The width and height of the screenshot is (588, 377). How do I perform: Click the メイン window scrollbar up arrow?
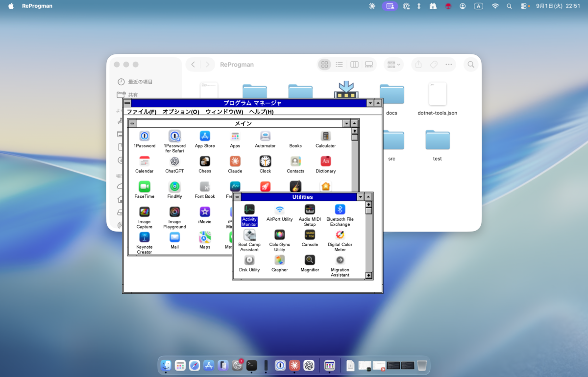tap(355, 131)
